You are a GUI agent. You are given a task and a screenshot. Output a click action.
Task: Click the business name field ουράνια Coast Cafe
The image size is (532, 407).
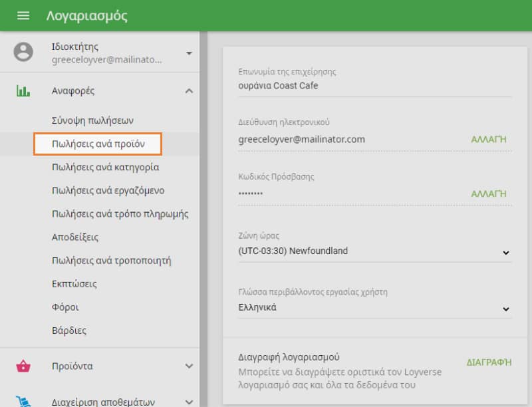point(374,86)
